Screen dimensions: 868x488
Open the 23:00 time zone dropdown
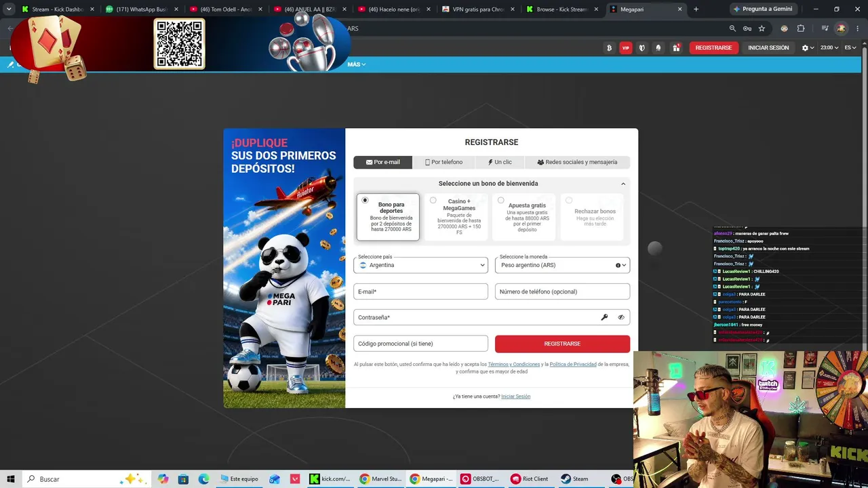click(x=829, y=47)
